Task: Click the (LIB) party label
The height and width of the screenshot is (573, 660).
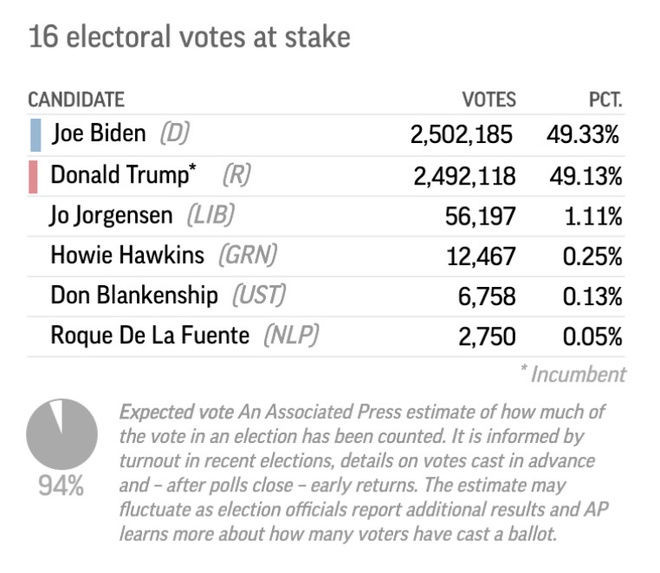Action: 210,215
